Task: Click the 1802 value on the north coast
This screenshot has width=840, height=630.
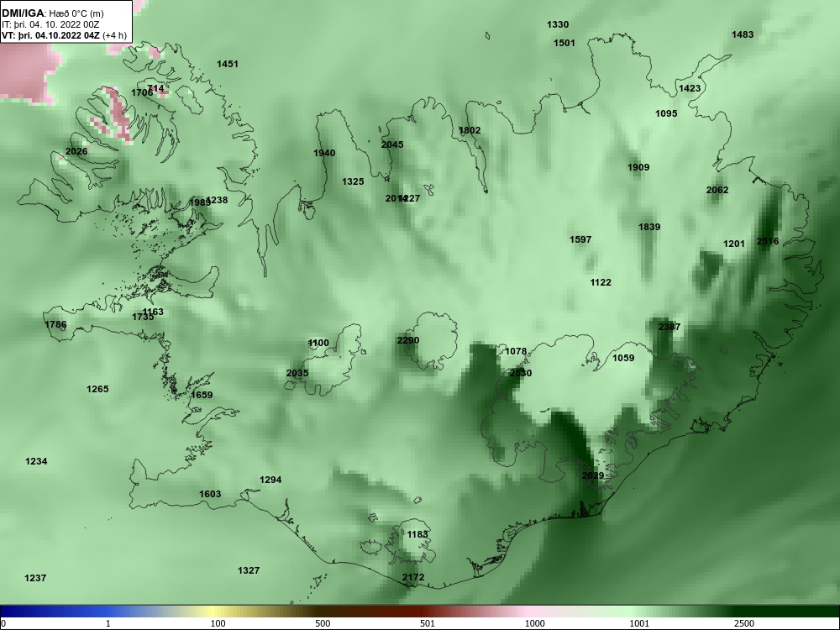Action: click(x=470, y=131)
